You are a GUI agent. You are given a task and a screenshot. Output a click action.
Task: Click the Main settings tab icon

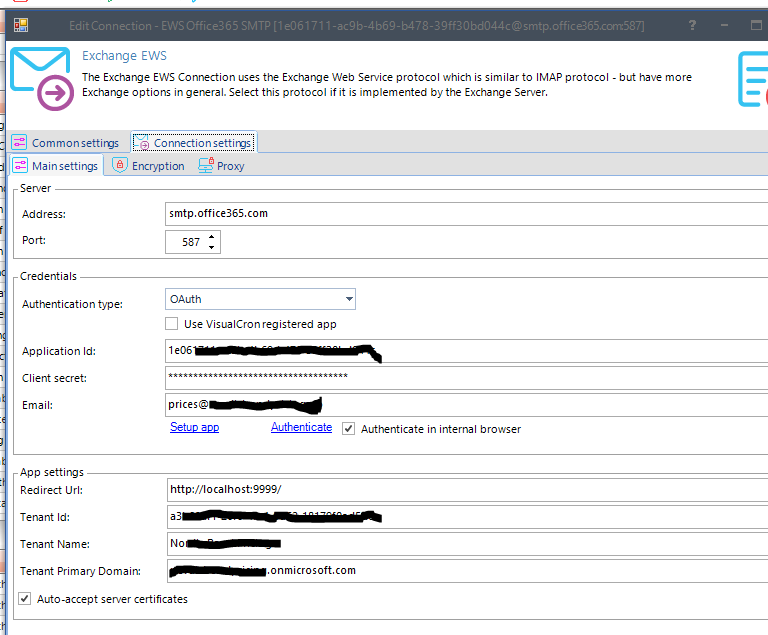tap(20, 166)
